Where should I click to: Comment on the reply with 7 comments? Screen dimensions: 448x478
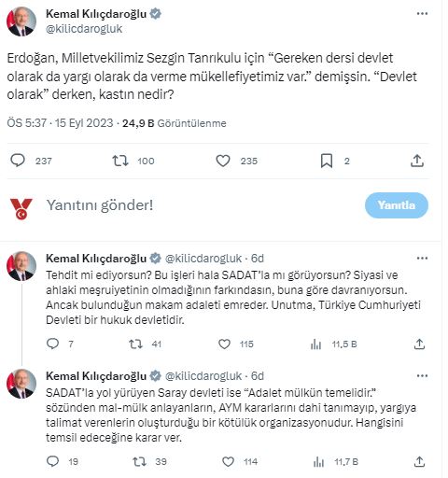[52, 344]
